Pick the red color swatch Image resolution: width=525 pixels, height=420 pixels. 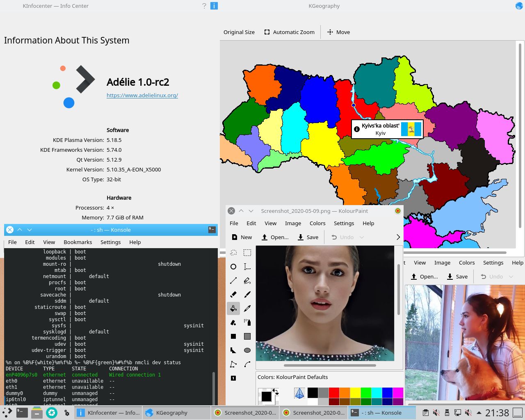pos(333,393)
